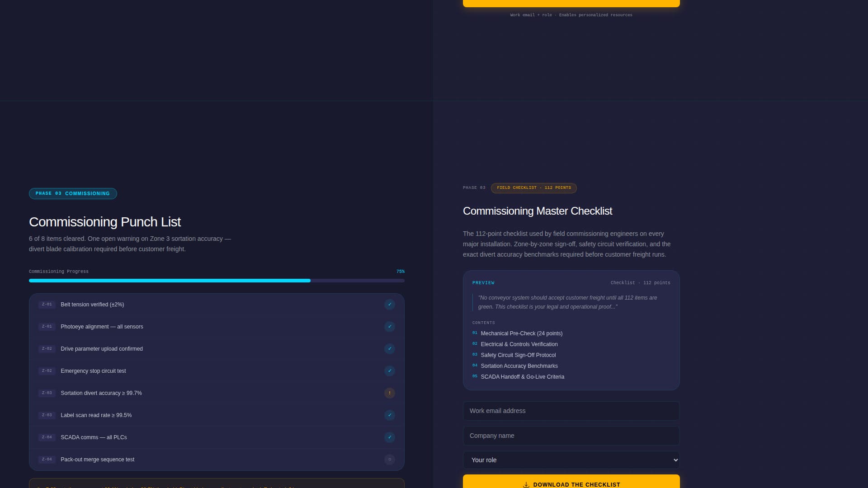Click SCADA comms — all PLCs text
Viewport: 868px width, 488px height.
94,437
